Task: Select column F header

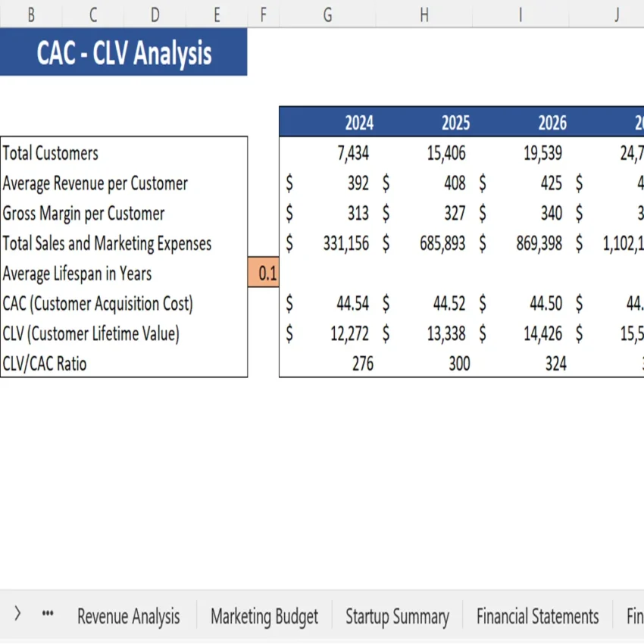Action: point(263,13)
